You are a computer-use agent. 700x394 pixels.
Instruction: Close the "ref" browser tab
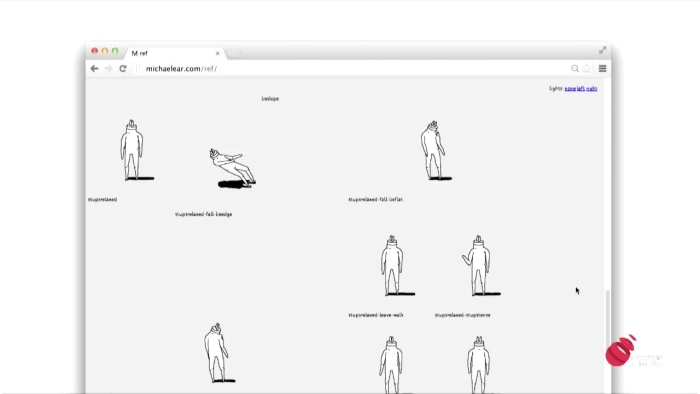(217, 53)
